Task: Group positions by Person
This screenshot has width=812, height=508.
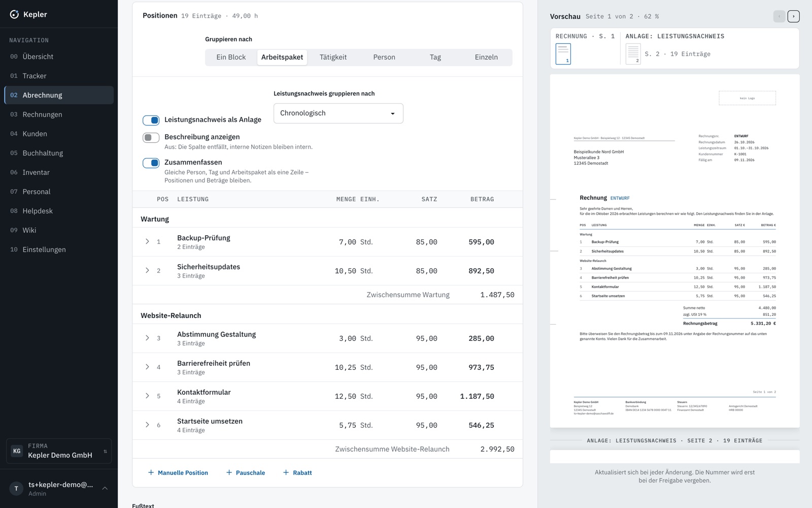Action: [384, 57]
